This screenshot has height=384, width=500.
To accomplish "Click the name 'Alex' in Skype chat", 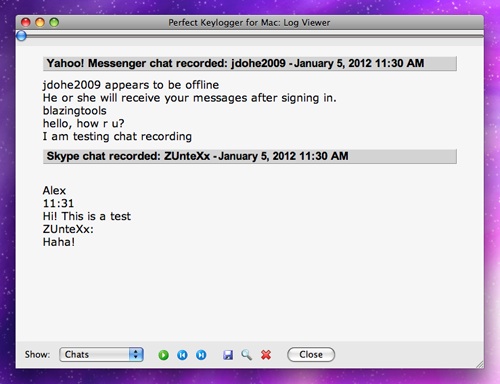I will click(54, 191).
